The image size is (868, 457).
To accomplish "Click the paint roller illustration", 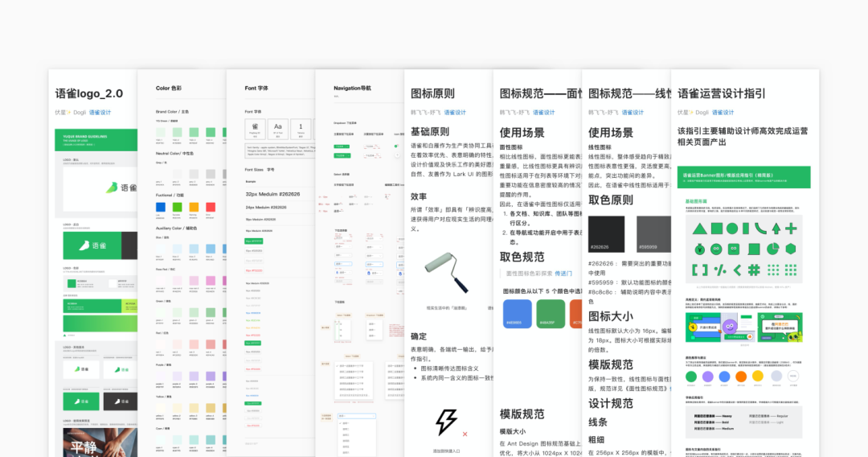I will coord(448,273).
